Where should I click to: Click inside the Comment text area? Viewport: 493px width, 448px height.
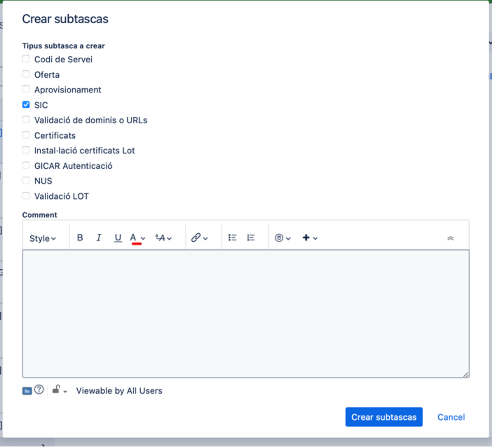pyautogui.click(x=246, y=313)
